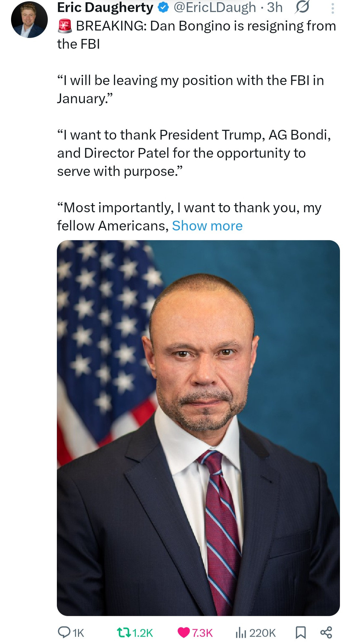Viewport: 351px width, 644px height.
Task: Toggle the pink like heart
Action: (x=184, y=632)
